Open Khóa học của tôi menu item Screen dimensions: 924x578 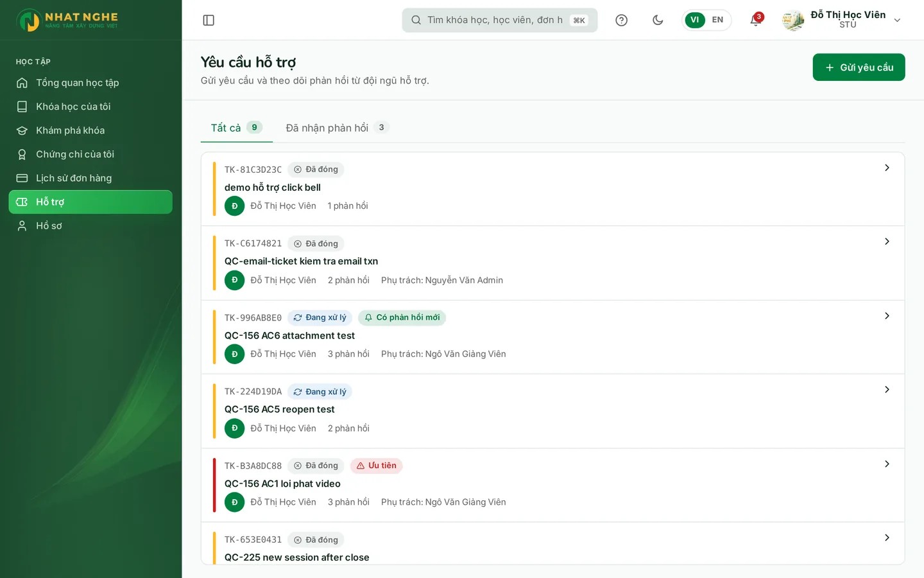point(90,107)
